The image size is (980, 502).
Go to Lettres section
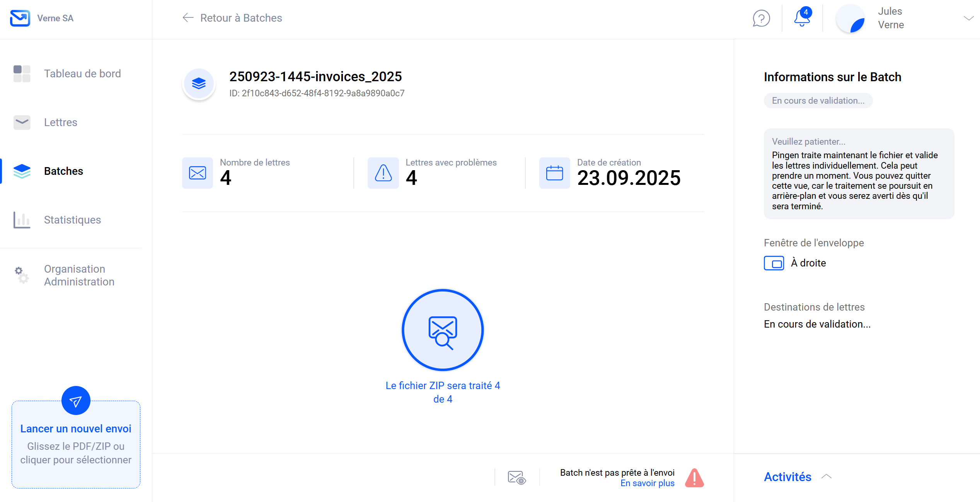pos(60,122)
